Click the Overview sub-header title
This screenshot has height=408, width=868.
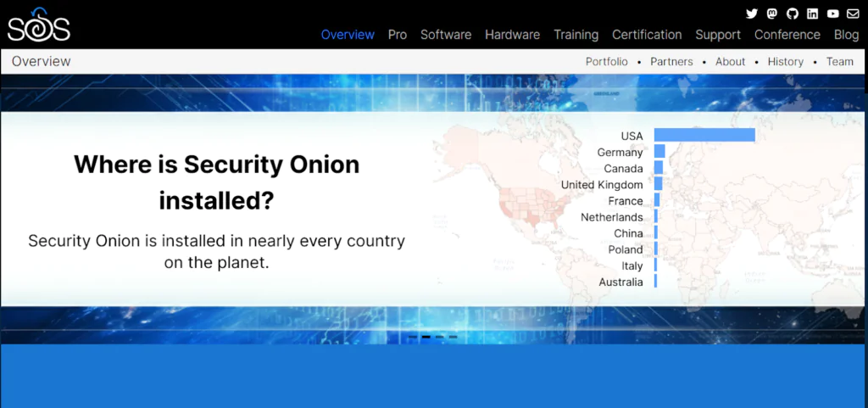pos(41,61)
